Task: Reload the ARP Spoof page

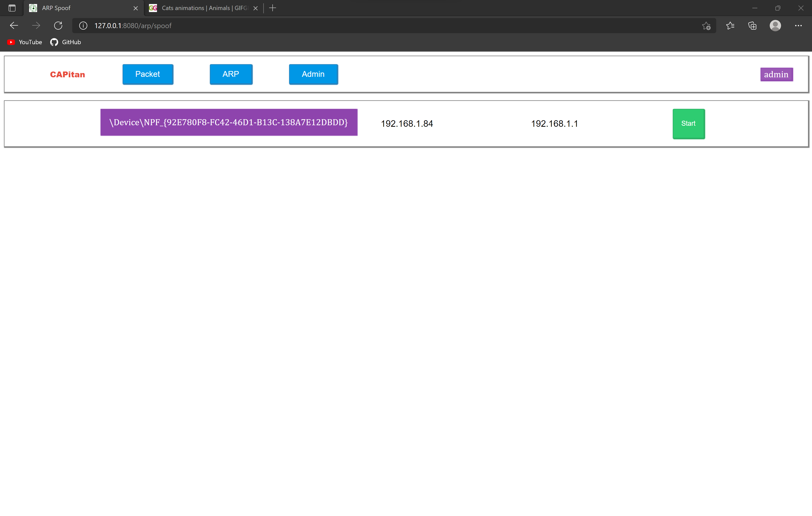Action: click(x=58, y=26)
